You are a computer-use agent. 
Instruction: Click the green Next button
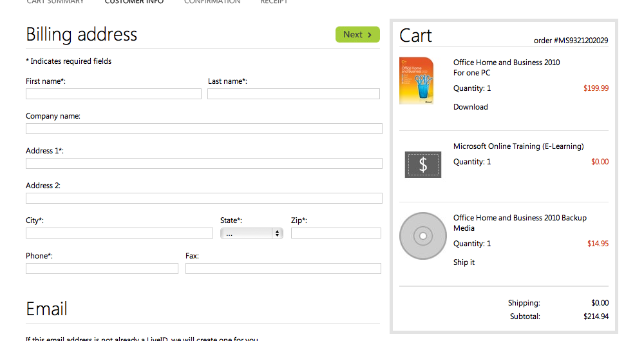(357, 35)
